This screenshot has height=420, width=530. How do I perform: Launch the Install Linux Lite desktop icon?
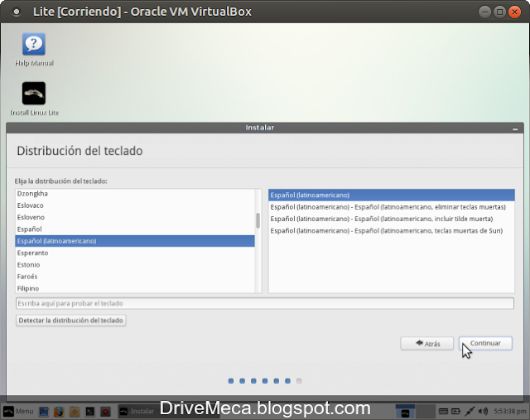tap(34, 99)
